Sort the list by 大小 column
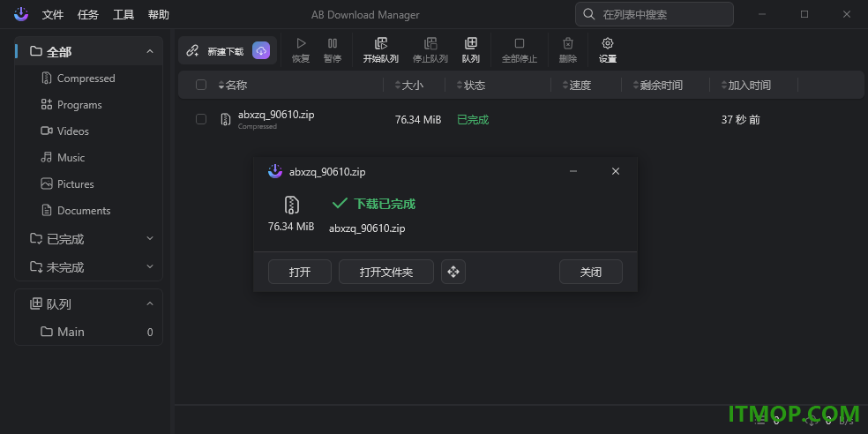Image resolution: width=868 pixels, height=434 pixels. [408, 86]
